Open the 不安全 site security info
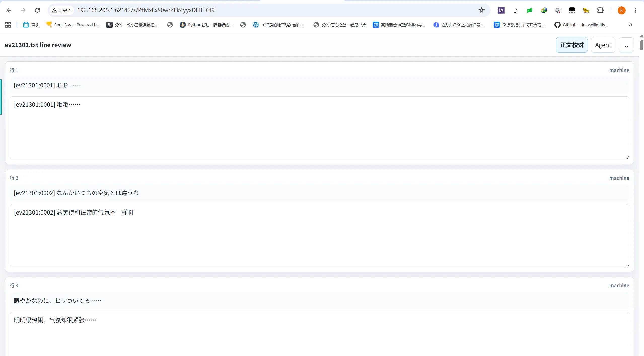The width and height of the screenshot is (644, 356). [x=61, y=10]
